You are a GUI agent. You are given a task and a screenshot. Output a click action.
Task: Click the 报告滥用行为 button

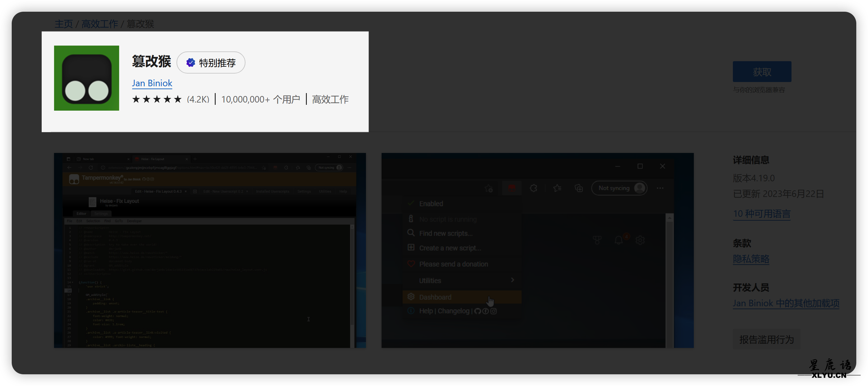click(766, 339)
